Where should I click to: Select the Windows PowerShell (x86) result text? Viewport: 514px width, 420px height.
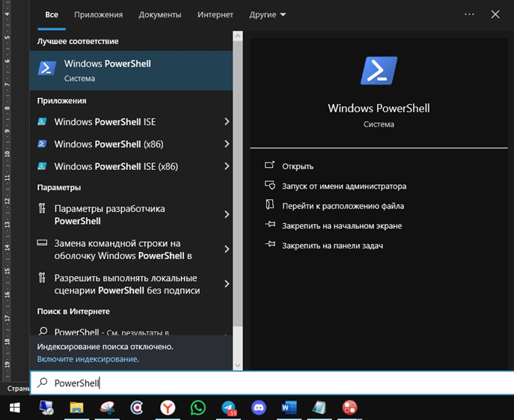(108, 144)
